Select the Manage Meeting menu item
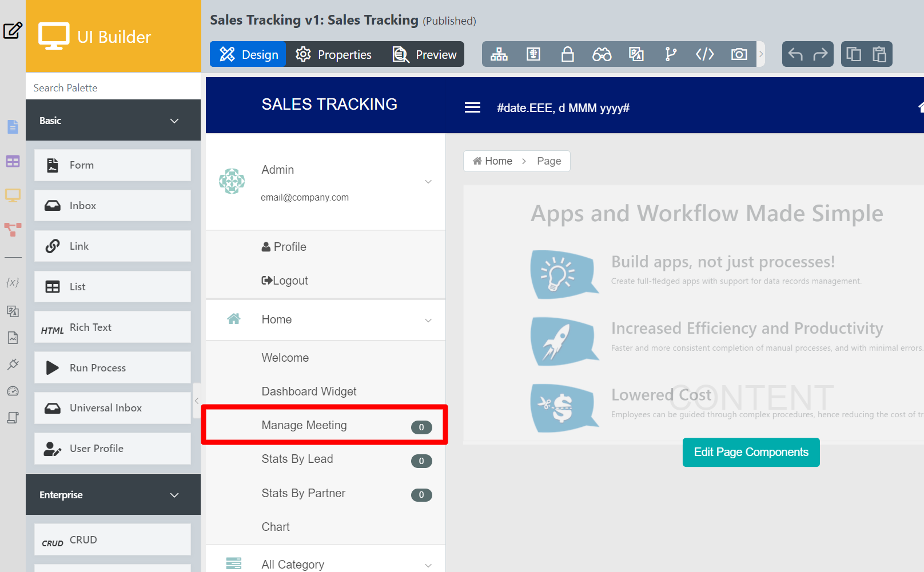This screenshot has height=572, width=924. 304,425
